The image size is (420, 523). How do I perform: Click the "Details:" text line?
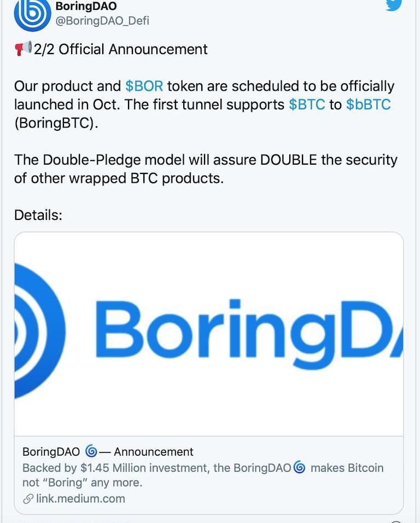38,215
